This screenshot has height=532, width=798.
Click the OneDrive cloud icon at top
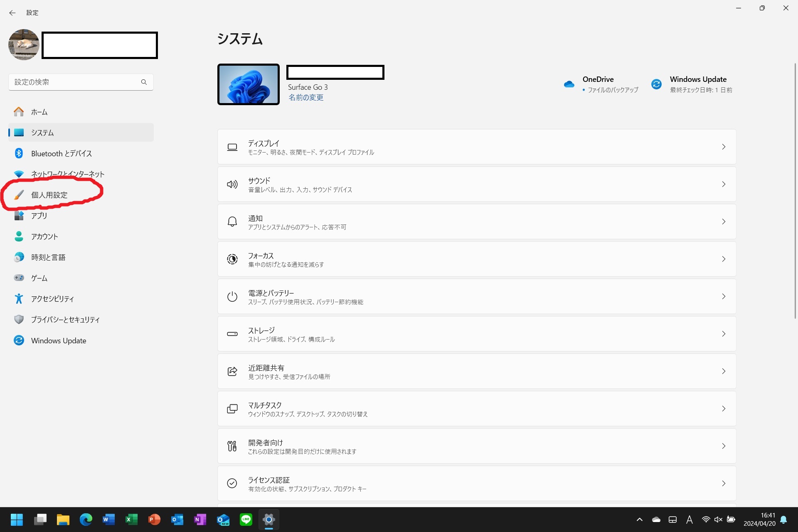[569, 84]
